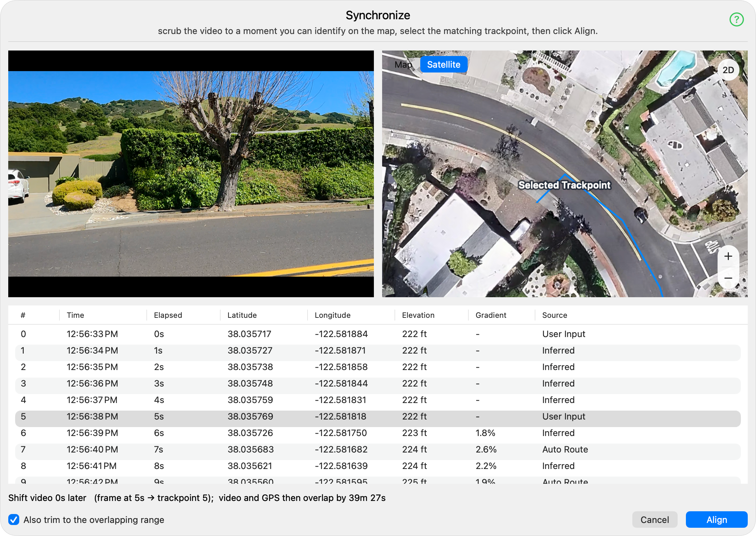Click latitude value 38.035683

pos(251,449)
